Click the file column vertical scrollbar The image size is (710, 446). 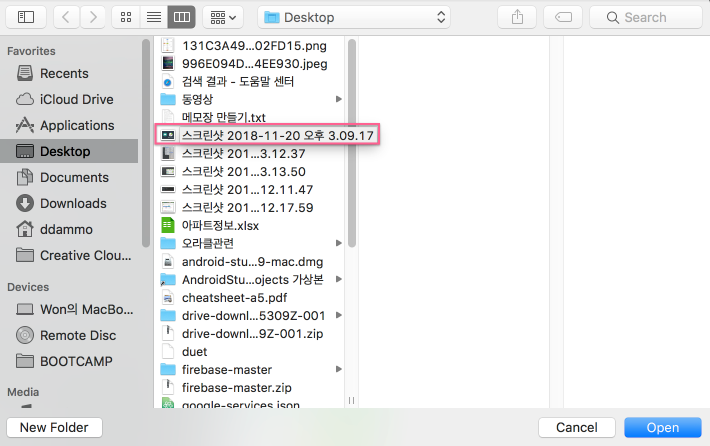click(x=352, y=143)
